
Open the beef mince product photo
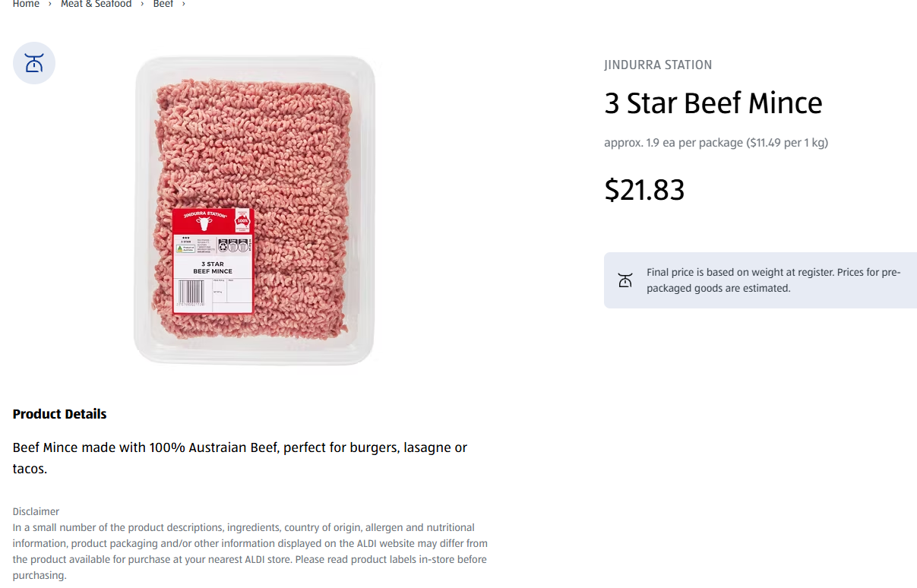(255, 210)
